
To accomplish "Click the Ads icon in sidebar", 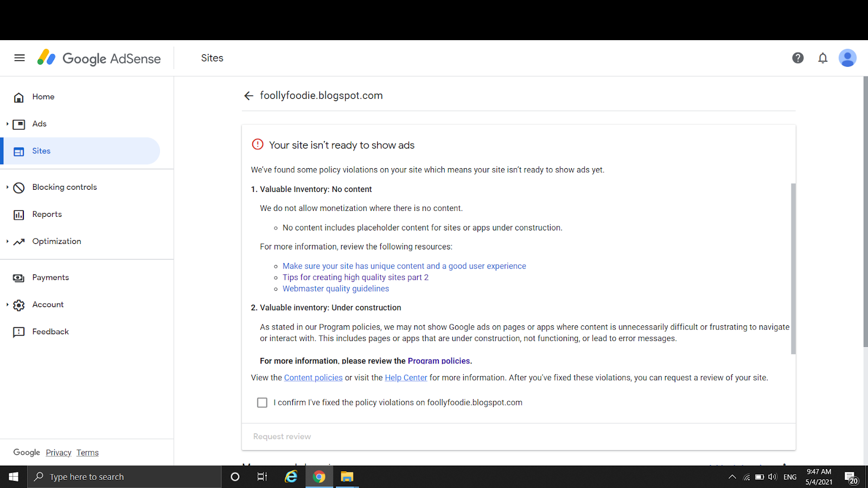I will [x=19, y=124].
